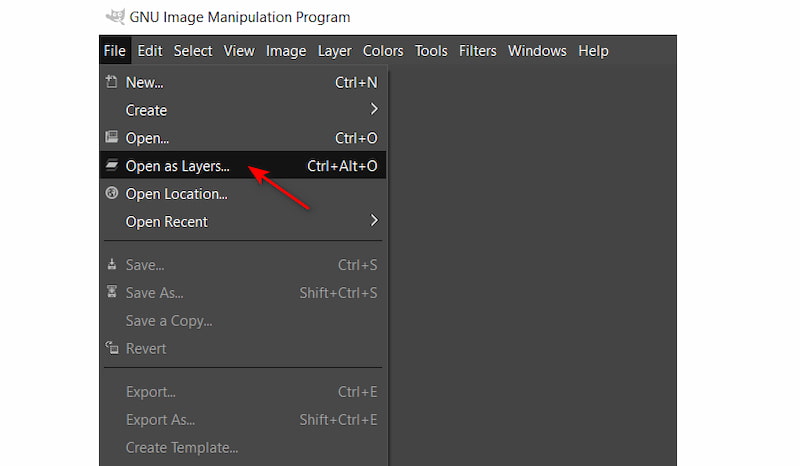Viewport: 800px width, 466px height.
Task: Open the Filters menu
Action: click(479, 51)
